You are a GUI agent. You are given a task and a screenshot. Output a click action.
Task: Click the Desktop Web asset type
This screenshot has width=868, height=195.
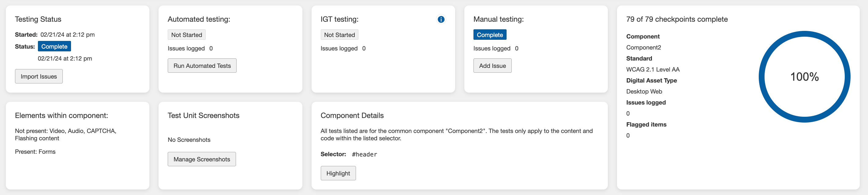(x=644, y=91)
